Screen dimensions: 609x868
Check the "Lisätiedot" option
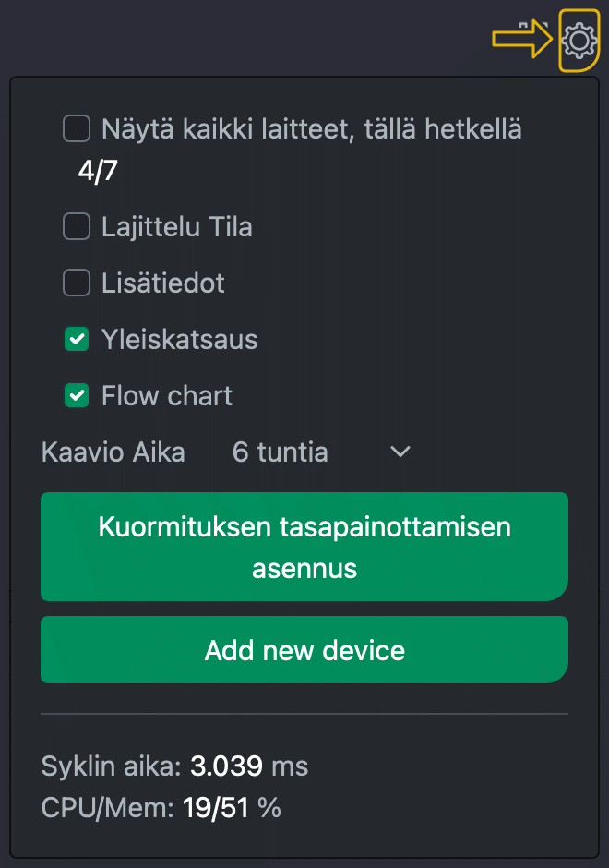(x=76, y=283)
